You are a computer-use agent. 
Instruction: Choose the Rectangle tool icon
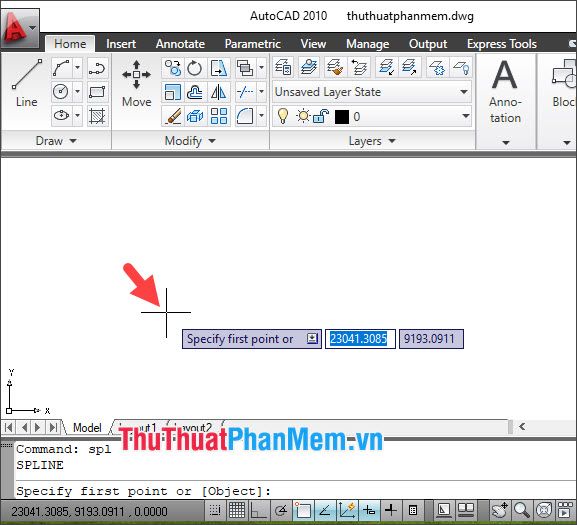click(x=98, y=92)
